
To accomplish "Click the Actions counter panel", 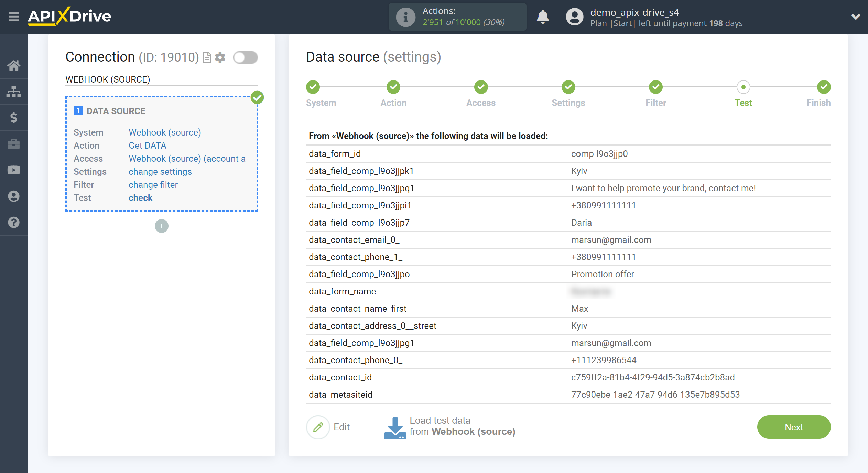I will click(457, 17).
